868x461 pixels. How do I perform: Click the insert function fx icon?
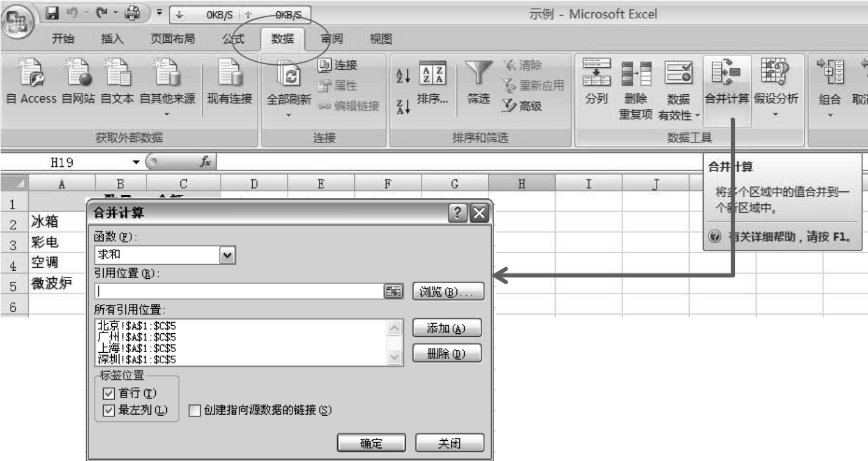206,163
